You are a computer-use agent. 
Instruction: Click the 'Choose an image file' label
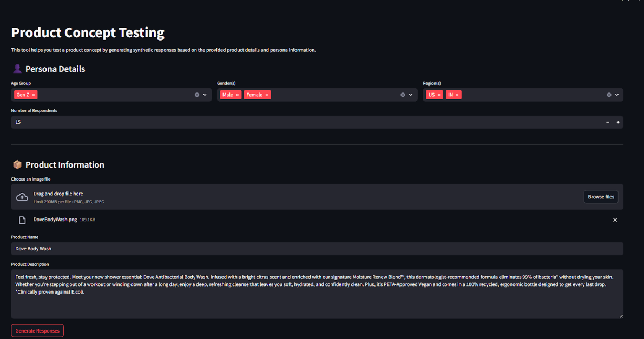pyautogui.click(x=31, y=180)
